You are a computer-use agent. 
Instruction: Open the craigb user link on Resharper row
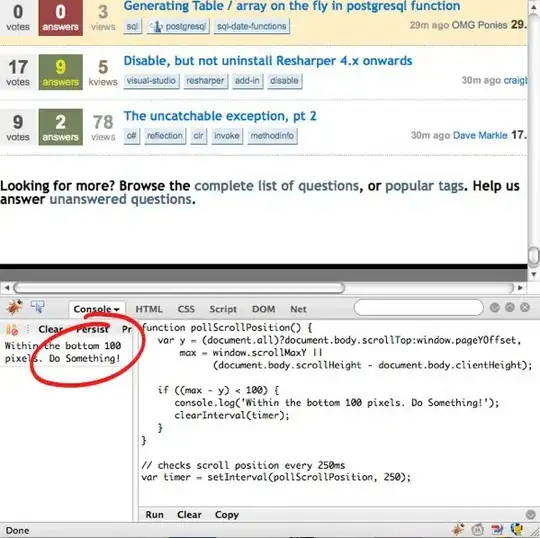pos(515,80)
